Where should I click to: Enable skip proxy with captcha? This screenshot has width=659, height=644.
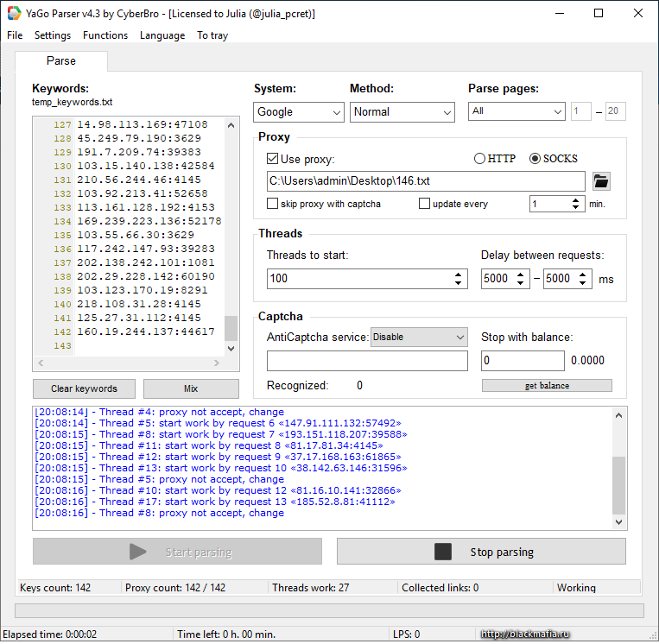coord(273,204)
